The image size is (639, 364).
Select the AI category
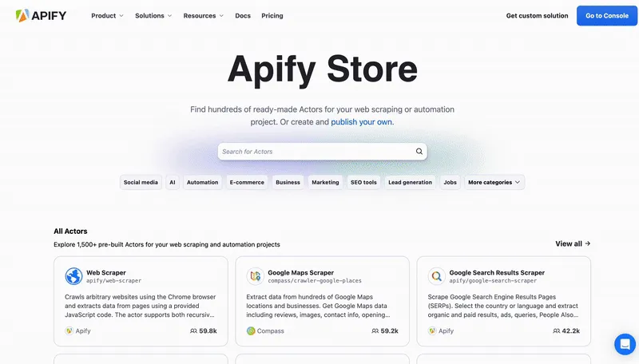coord(173,183)
